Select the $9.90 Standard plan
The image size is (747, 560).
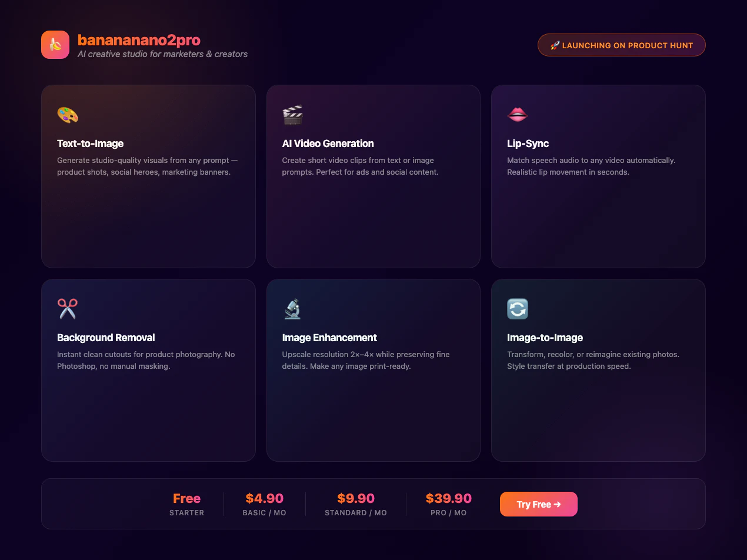coord(356,504)
